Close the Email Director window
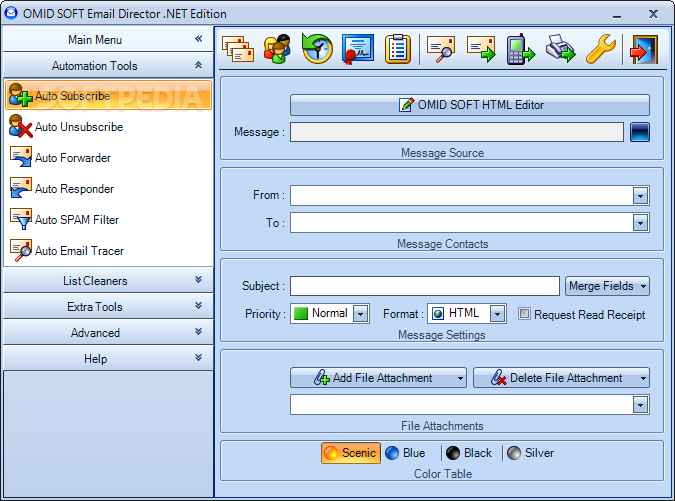This screenshot has width=675, height=501. pos(653,14)
